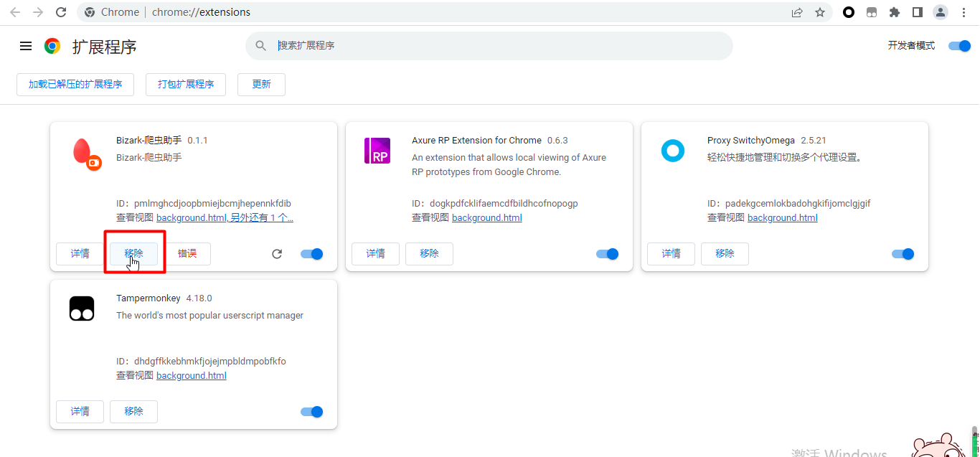
Task: Click Tampermonkey's userscript manager description
Action: 210,316
